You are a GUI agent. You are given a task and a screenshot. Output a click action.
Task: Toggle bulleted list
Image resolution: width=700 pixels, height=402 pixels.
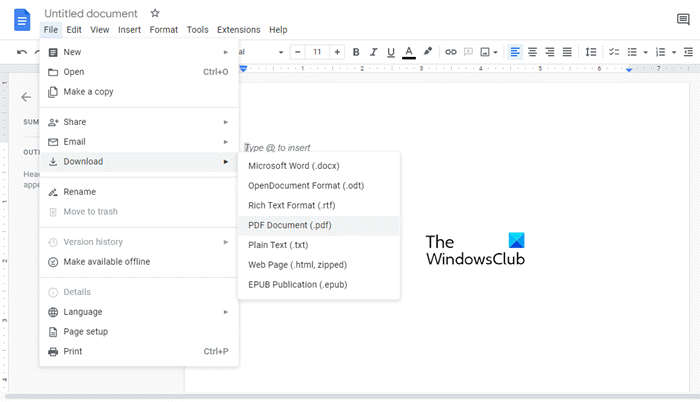coord(632,52)
